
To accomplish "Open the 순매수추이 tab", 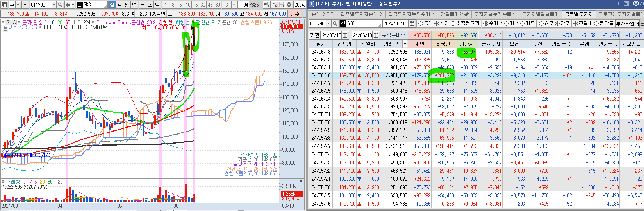I will pos(323,14).
